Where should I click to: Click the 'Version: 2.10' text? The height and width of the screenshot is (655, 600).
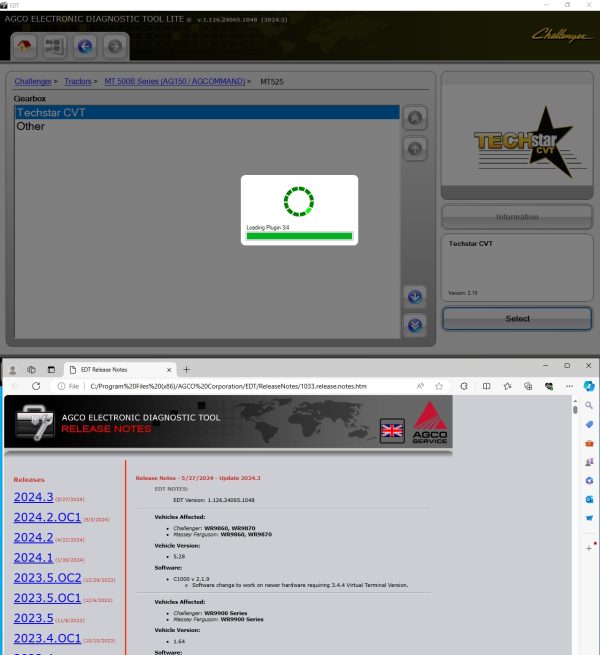463,293
